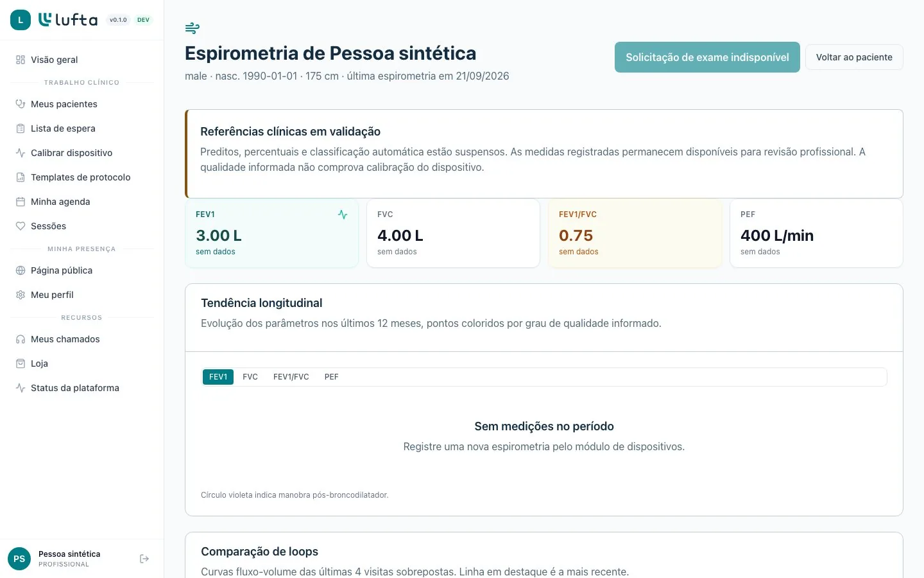This screenshot has width=924, height=578.
Task: Click the DEV environment badge
Action: click(x=143, y=20)
